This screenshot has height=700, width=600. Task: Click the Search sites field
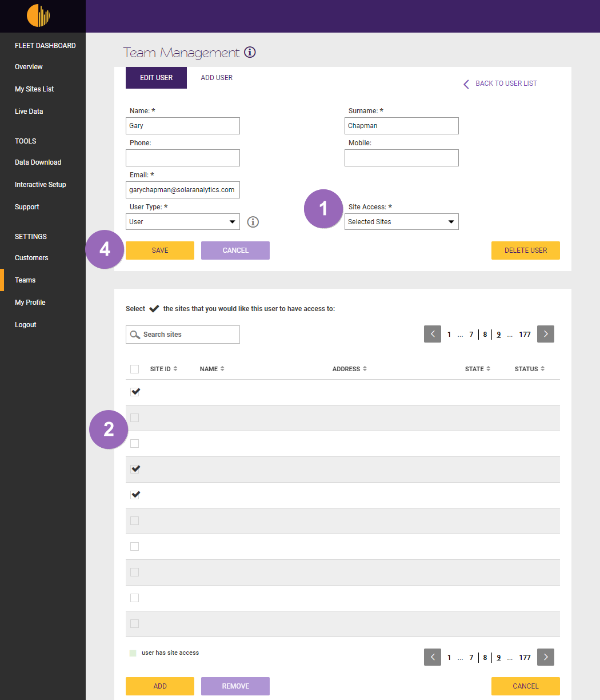click(183, 335)
